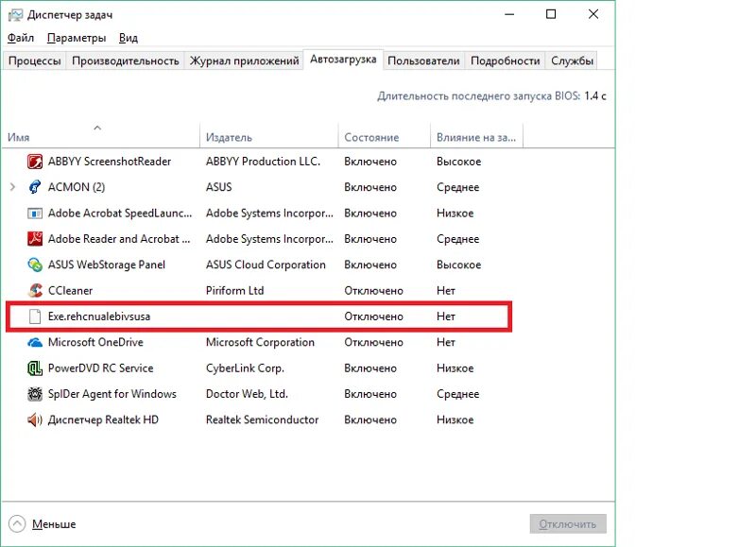Click publisher ASUS Cloud Corporation

click(266, 265)
